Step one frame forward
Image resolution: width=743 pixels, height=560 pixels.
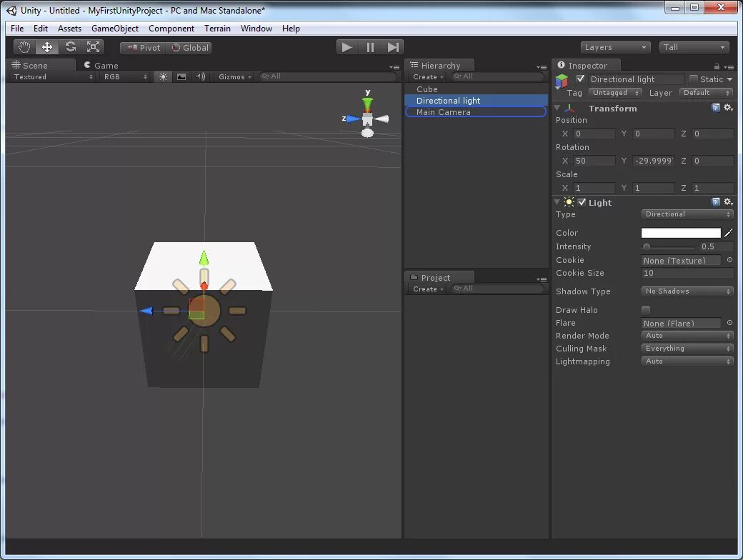tap(393, 47)
